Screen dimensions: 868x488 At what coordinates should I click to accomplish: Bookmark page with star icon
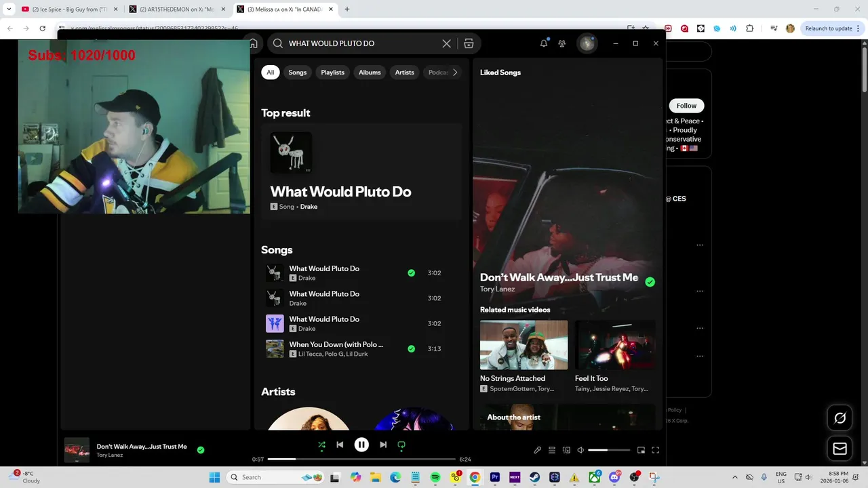click(646, 28)
